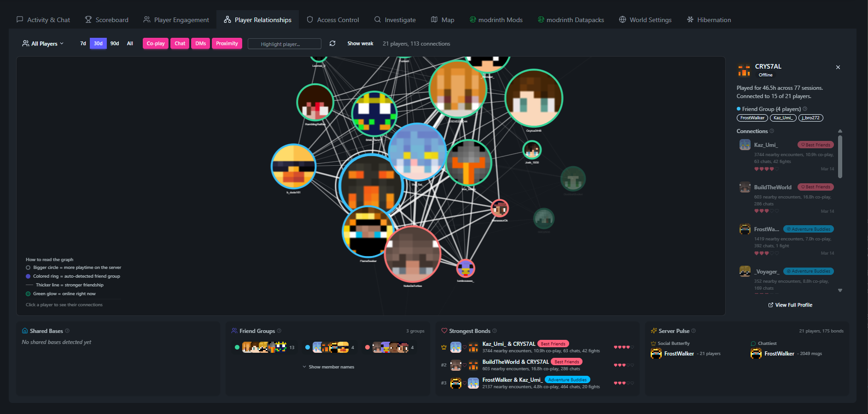Close the CRYS7AL player panel
The height and width of the screenshot is (414, 868).
(x=838, y=67)
